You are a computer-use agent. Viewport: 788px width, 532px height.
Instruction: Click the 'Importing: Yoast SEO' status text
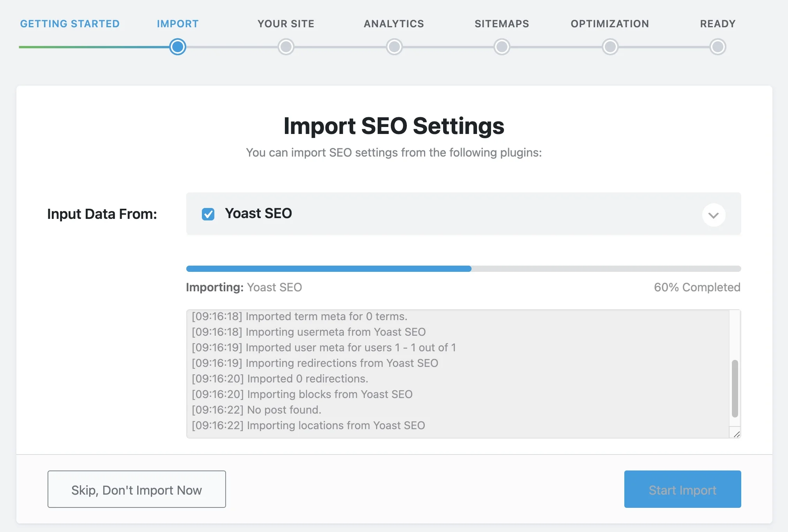tap(244, 287)
